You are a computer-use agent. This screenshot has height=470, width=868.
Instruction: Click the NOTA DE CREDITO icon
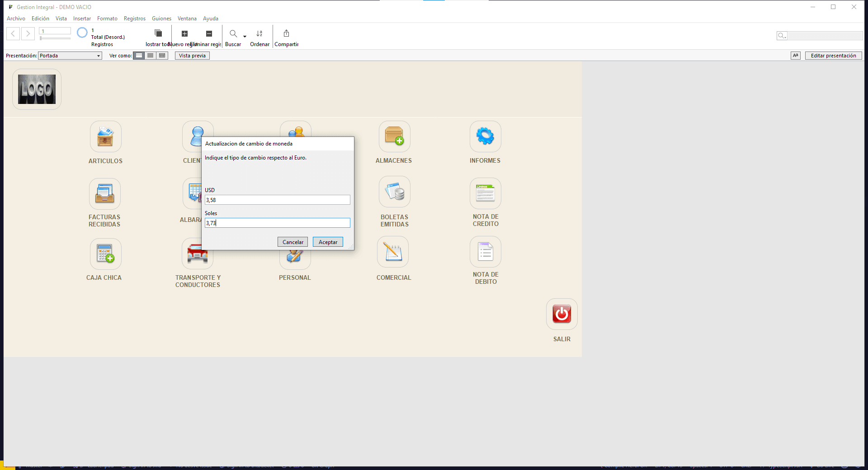click(485, 193)
